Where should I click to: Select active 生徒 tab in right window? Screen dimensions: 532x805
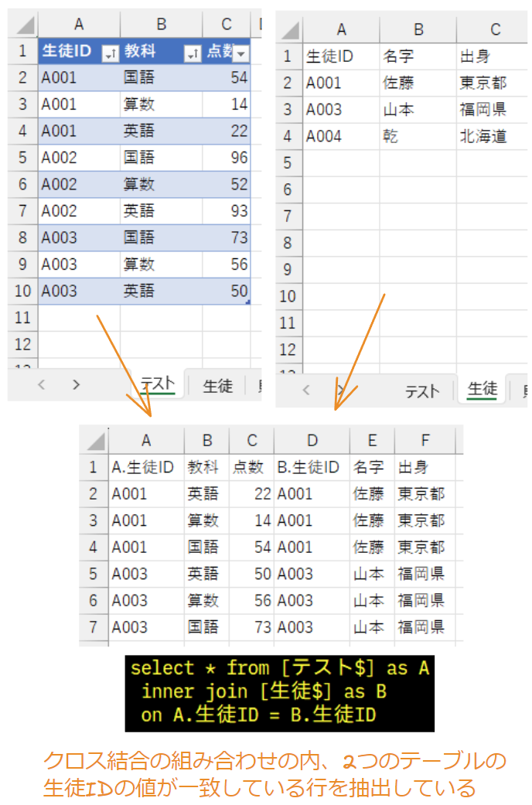483,390
